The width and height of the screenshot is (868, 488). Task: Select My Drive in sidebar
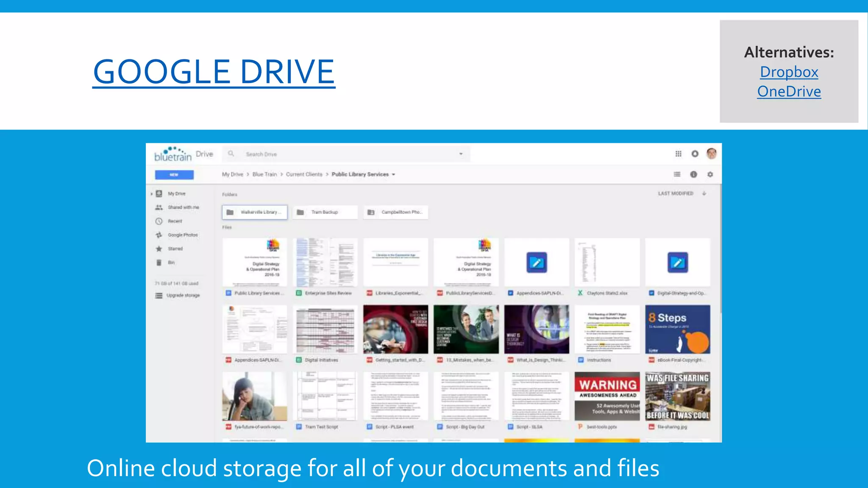tap(177, 194)
